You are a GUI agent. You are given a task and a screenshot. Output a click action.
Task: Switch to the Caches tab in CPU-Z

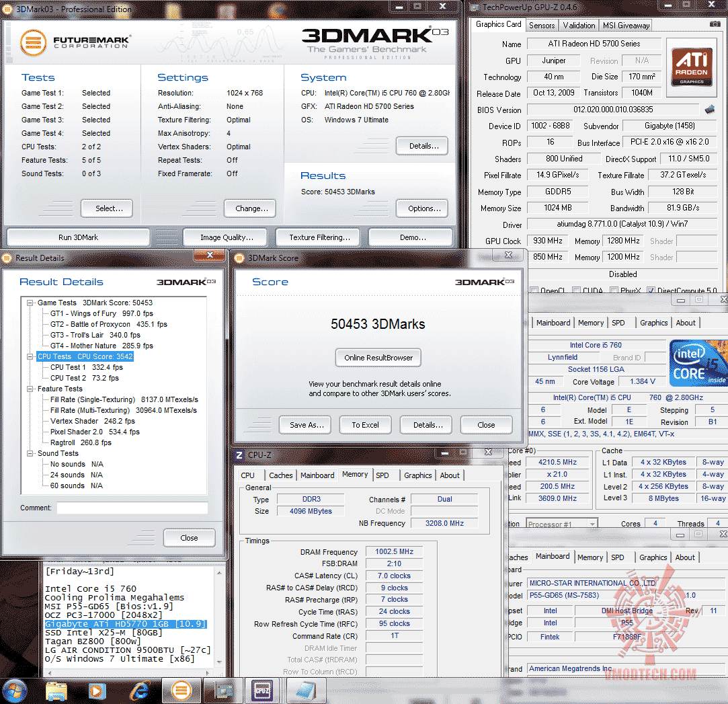coord(281,475)
